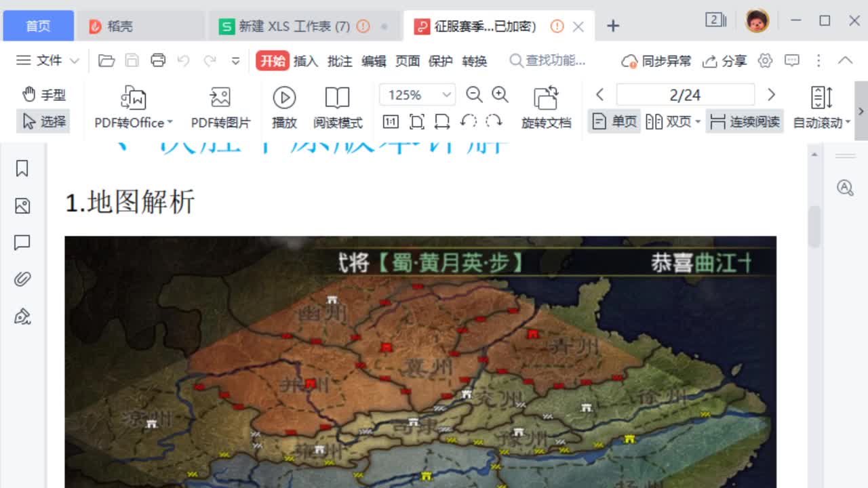The width and height of the screenshot is (868, 488).
Task: Click the page number field 2/24
Action: 685,95
